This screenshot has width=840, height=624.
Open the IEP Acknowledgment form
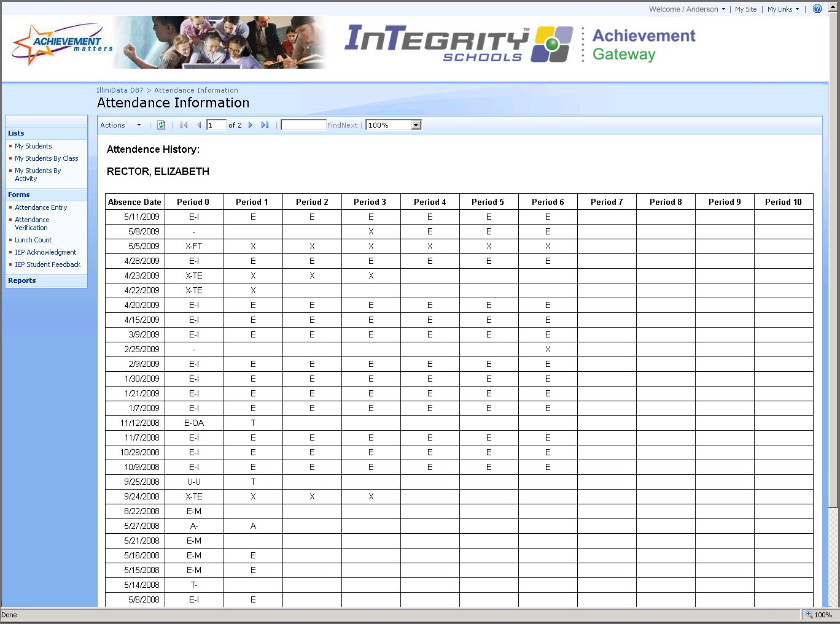coord(45,252)
